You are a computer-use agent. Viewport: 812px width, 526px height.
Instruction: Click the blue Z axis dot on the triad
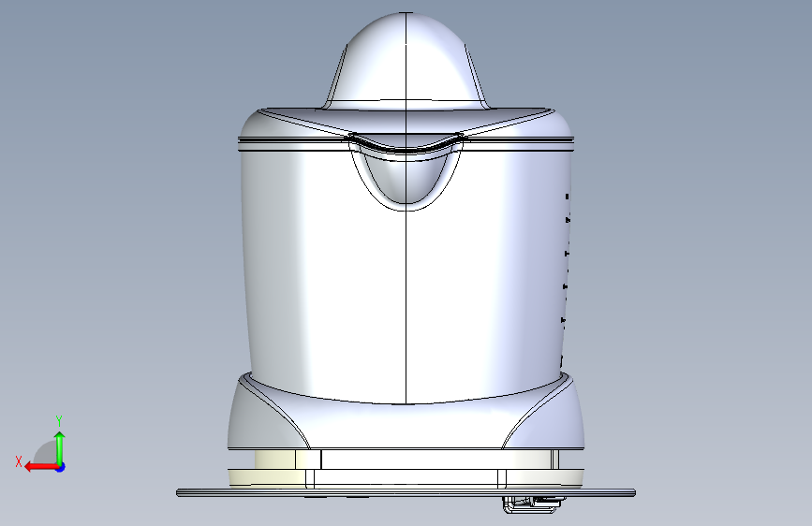pos(61,467)
